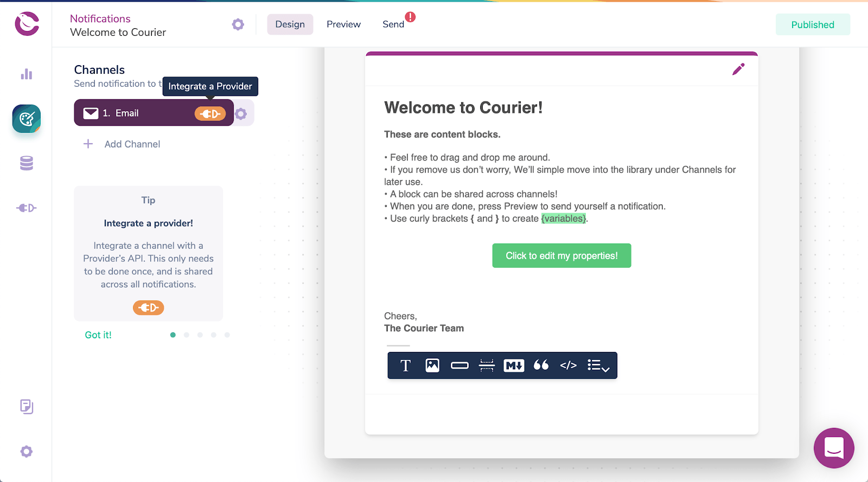The image size is (868, 482).
Task: Open the data database sidebar icon
Action: pyautogui.click(x=27, y=163)
